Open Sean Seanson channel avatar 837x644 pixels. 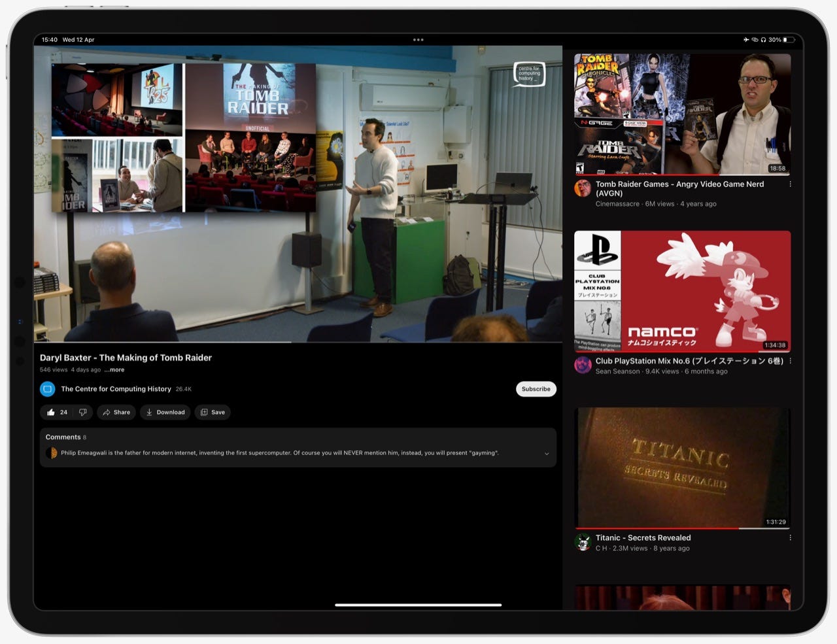(583, 365)
